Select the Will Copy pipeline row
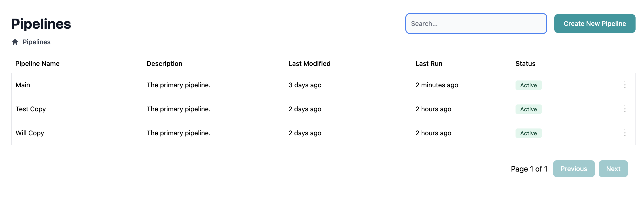The height and width of the screenshot is (208, 644). tap(30, 133)
